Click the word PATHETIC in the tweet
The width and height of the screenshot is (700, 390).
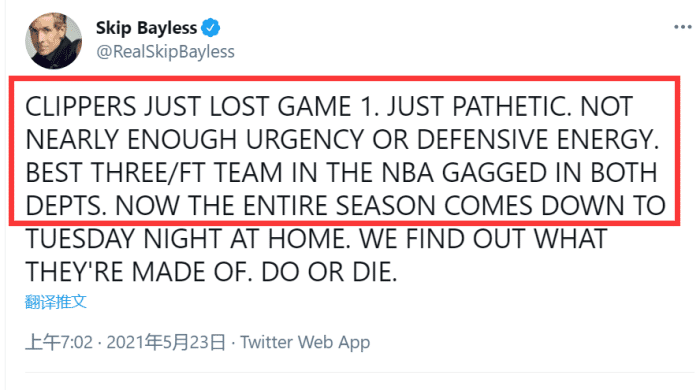click(x=511, y=107)
